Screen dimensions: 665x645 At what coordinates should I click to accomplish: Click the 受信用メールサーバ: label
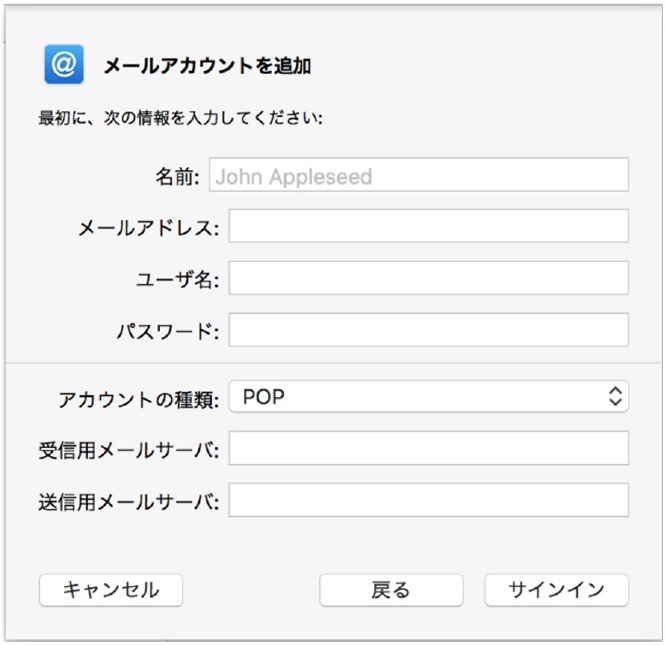[129, 450]
